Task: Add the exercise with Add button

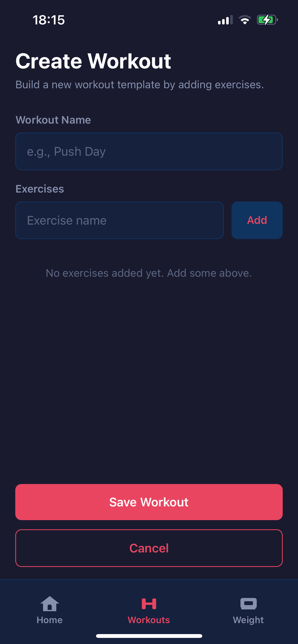Action: tap(257, 220)
